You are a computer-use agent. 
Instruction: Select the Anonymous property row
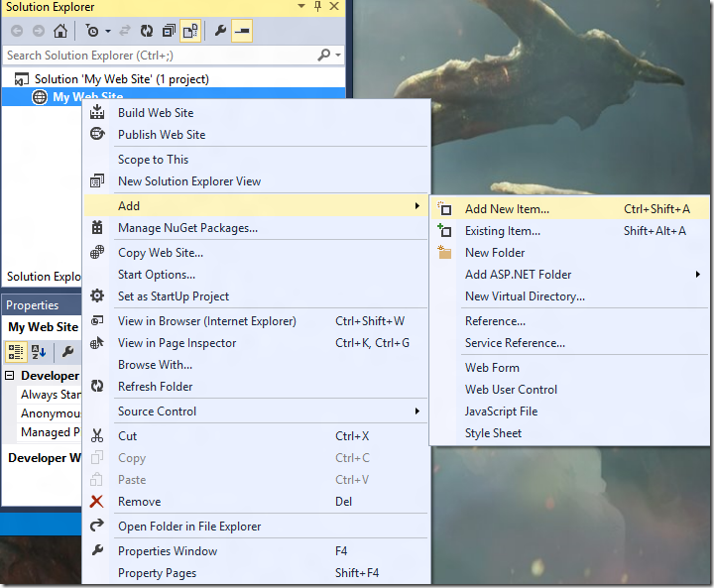[51, 413]
